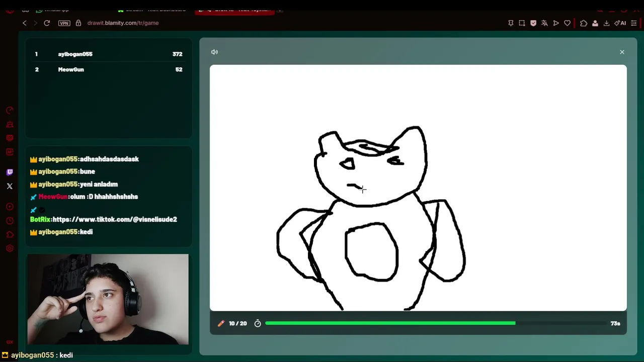Open Settings gear in the browser sidebar
The width and height of the screenshot is (644, 362).
(10, 248)
